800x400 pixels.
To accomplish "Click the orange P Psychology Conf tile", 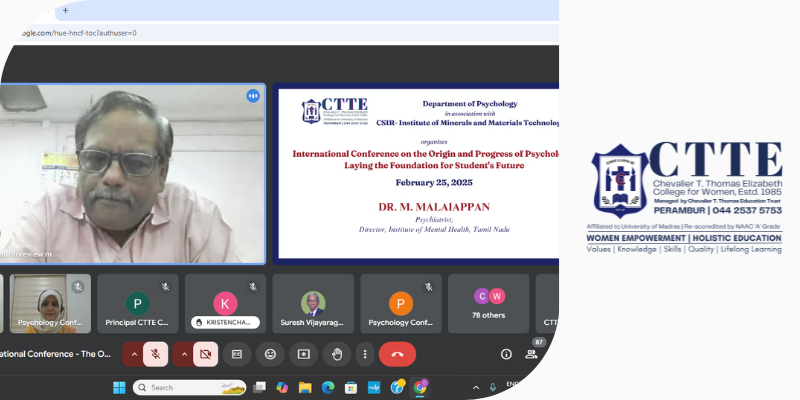I will (x=401, y=304).
